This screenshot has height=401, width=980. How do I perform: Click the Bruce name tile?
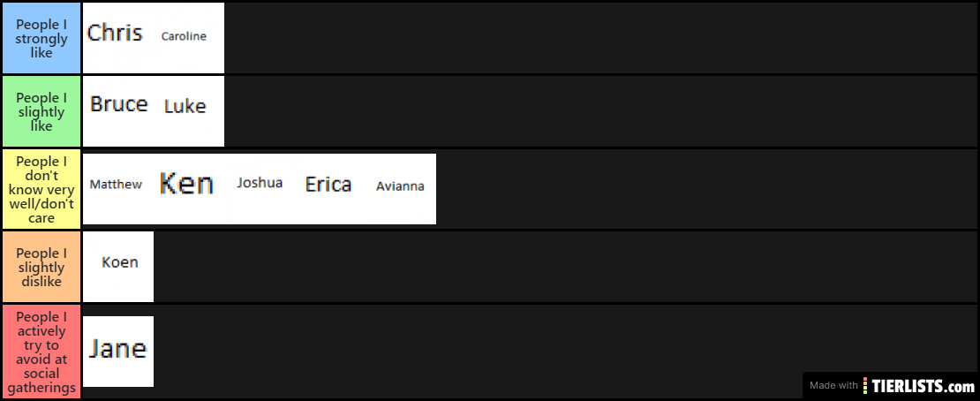117,110
